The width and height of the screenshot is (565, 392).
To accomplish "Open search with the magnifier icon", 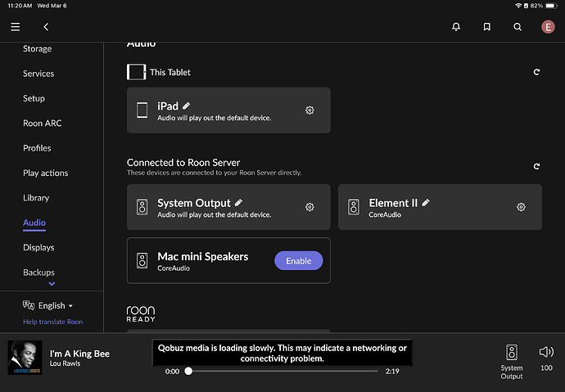I will point(518,27).
